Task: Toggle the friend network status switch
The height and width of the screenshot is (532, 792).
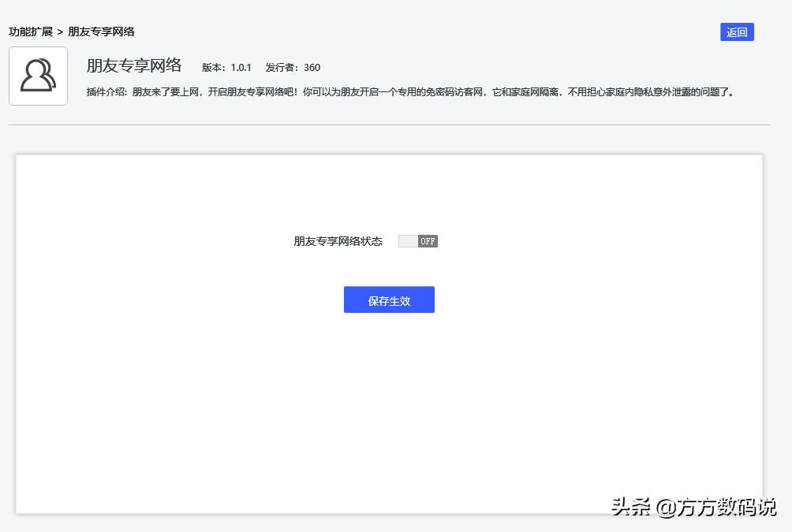Action: point(418,240)
